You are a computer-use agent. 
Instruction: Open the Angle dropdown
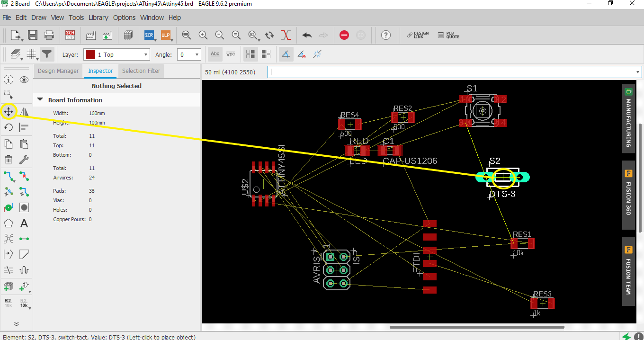pyautogui.click(x=189, y=54)
